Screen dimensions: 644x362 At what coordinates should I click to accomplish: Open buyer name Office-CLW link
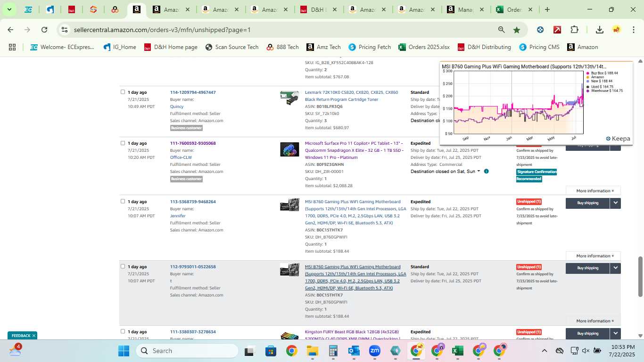click(x=181, y=157)
